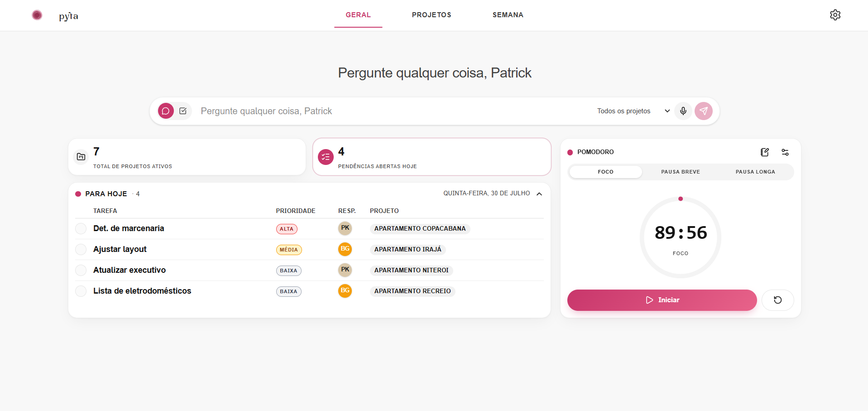Mark Ajustar layout task as done
Screen dimensions: 868x411
(81, 249)
